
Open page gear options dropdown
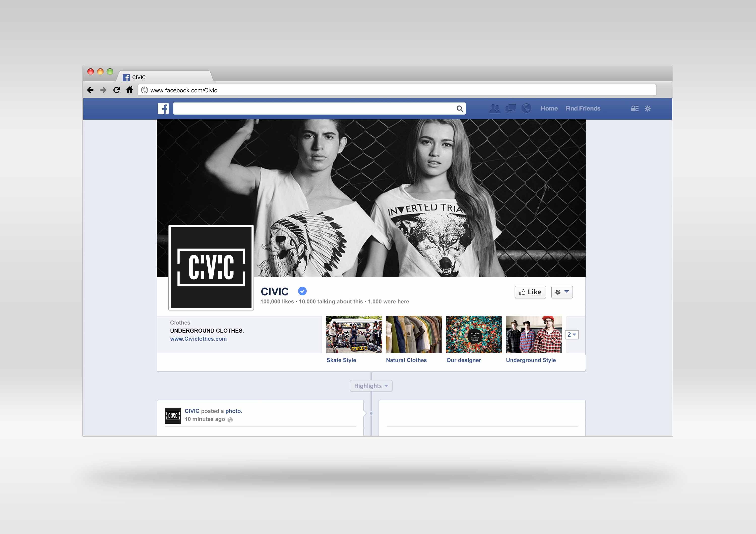562,292
